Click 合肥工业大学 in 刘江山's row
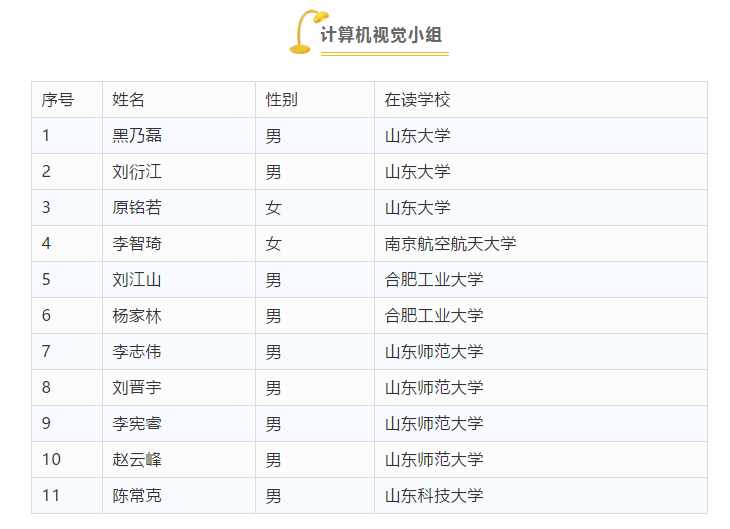 434,280
